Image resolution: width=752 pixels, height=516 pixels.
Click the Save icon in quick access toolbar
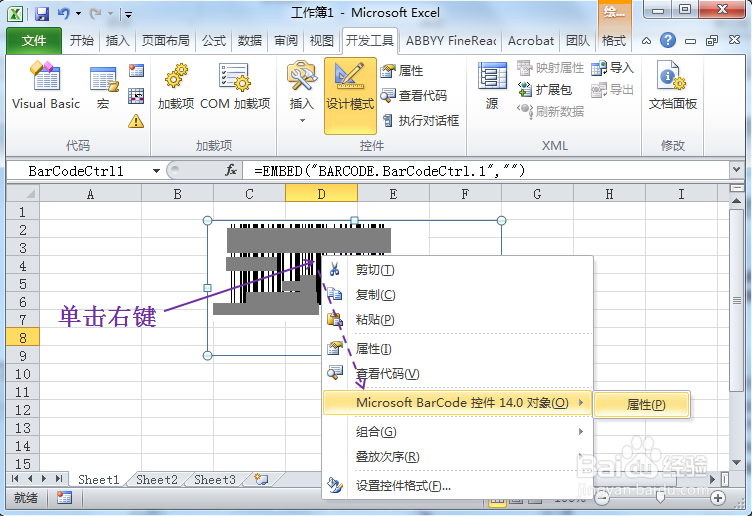42,14
